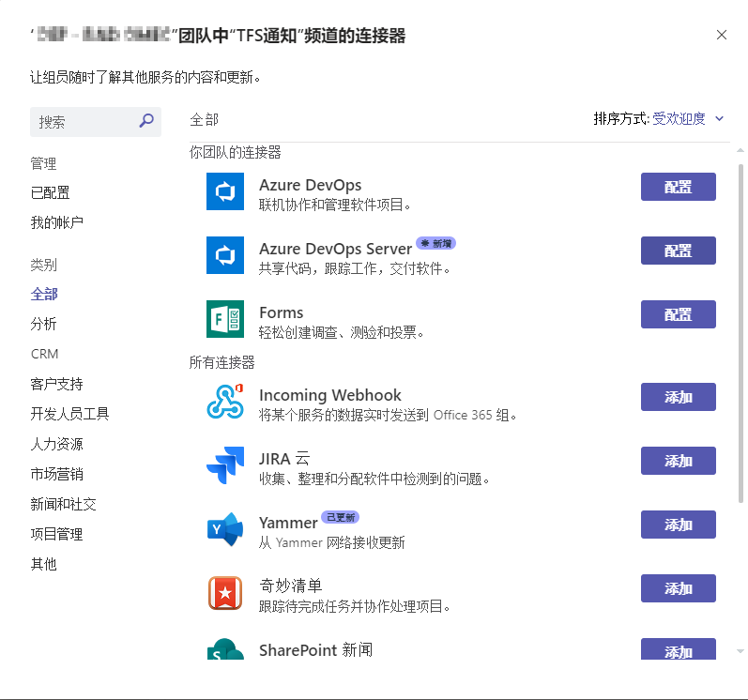
Task: Add the Yammer connector
Action: [x=678, y=525]
